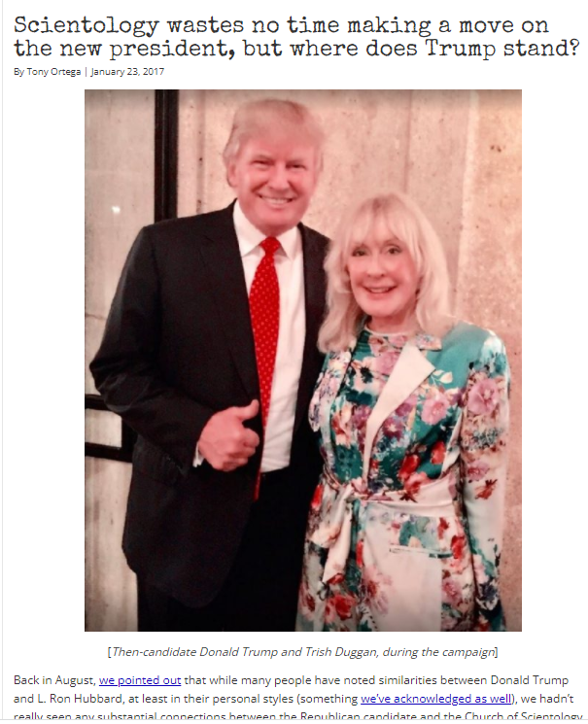
Task: Click the article headline about Scientology
Action: (296, 37)
